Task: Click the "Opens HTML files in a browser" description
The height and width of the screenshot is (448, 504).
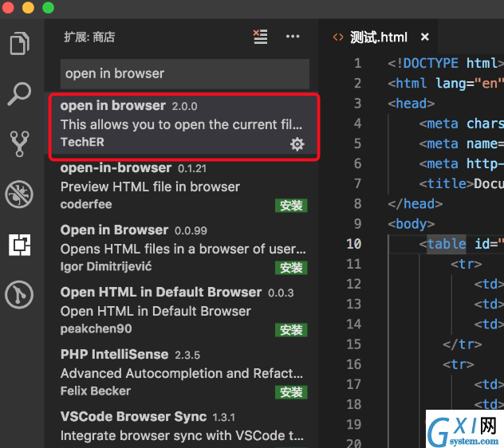Action: tap(183, 249)
